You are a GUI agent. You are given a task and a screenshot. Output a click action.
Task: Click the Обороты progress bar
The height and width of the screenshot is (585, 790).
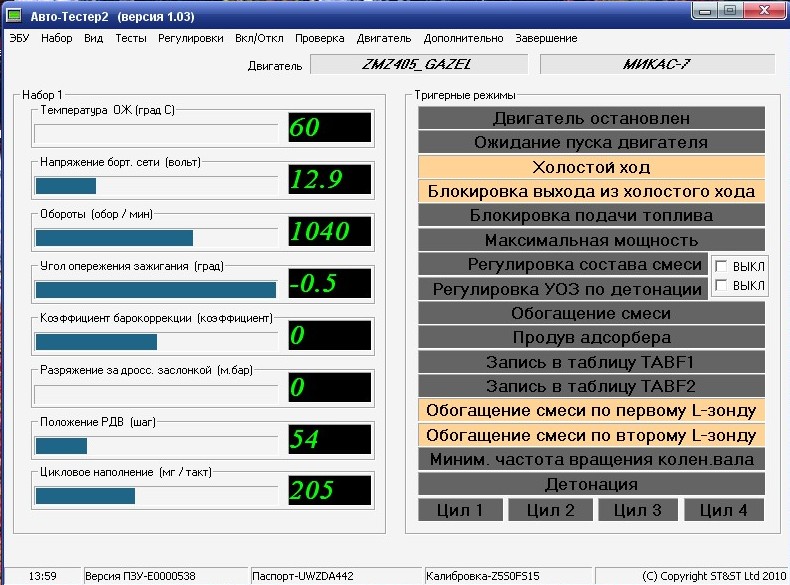(x=156, y=237)
